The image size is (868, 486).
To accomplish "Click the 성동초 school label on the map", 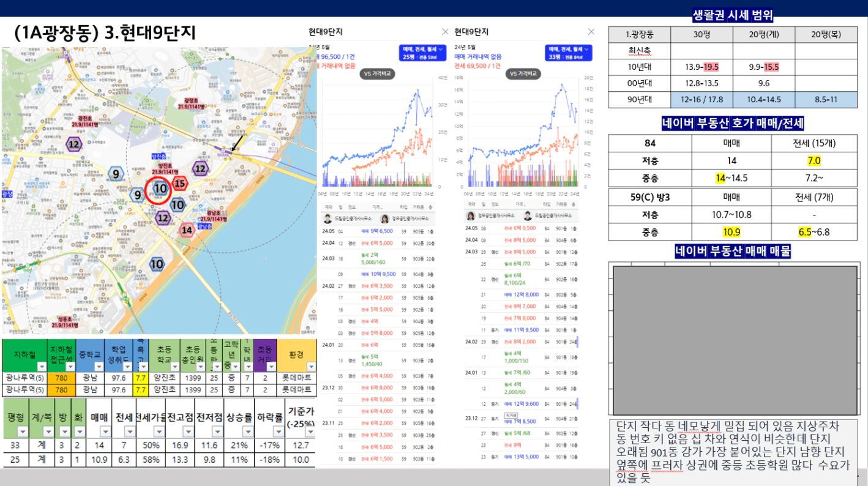I will point(64,323).
